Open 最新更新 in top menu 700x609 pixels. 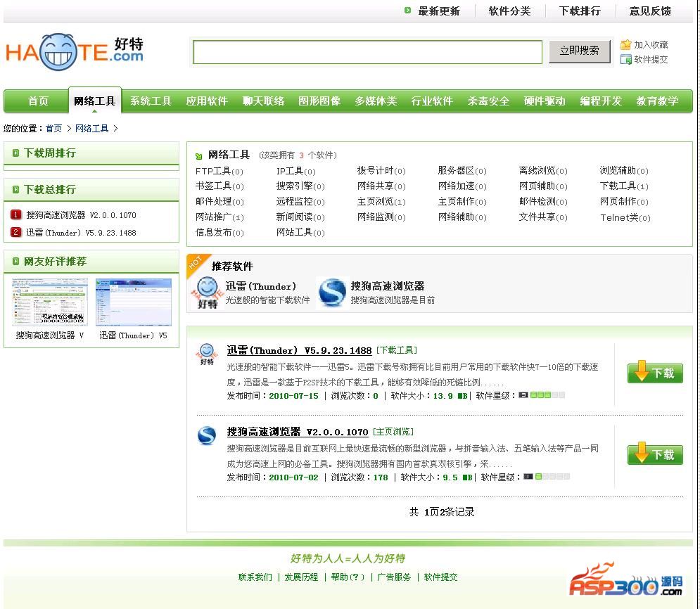click(439, 11)
